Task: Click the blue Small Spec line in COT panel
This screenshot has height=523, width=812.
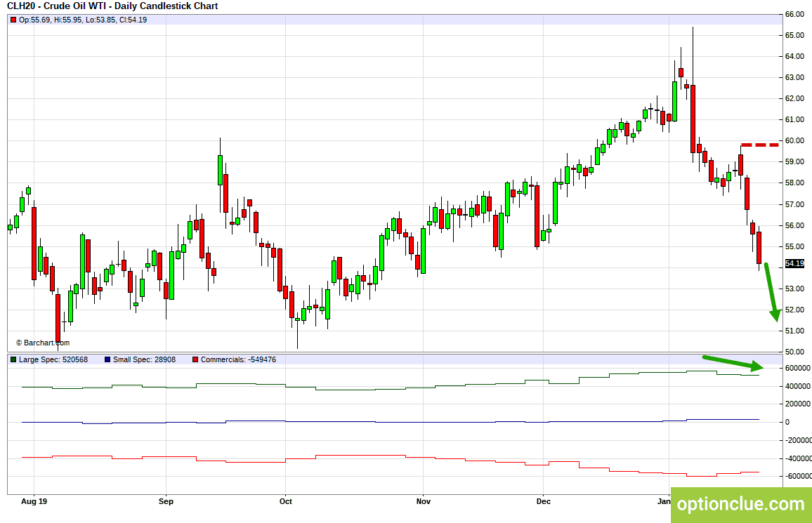Action: pos(391,422)
